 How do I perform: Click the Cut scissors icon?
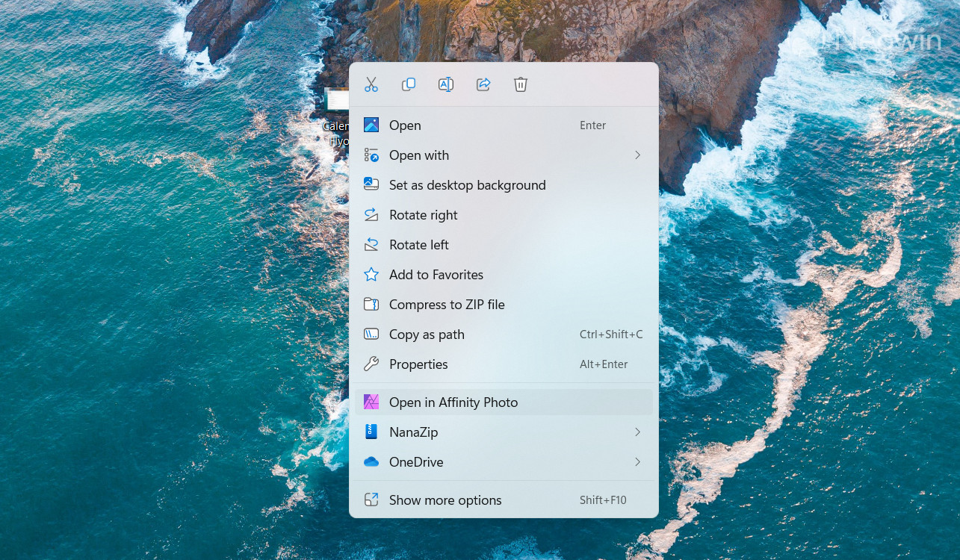click(x=371, y=84)
